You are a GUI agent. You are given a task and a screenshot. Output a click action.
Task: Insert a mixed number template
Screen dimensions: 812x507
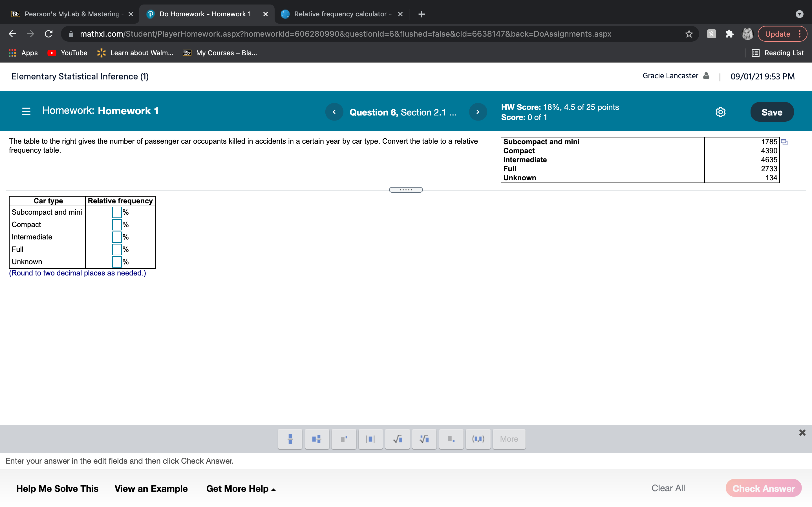click(x=317, y=439)
